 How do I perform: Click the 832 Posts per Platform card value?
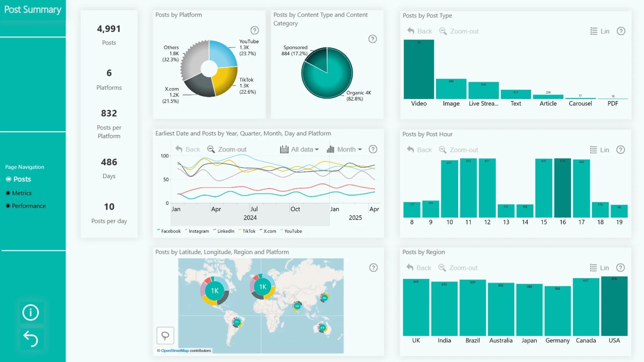pos(109,113)
